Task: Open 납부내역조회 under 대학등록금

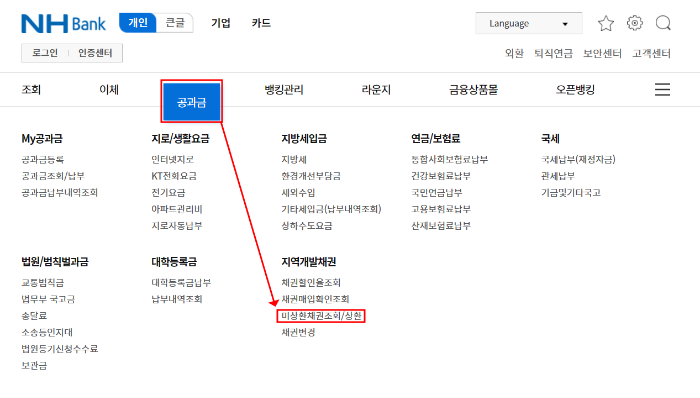Action: click(177, 299)
